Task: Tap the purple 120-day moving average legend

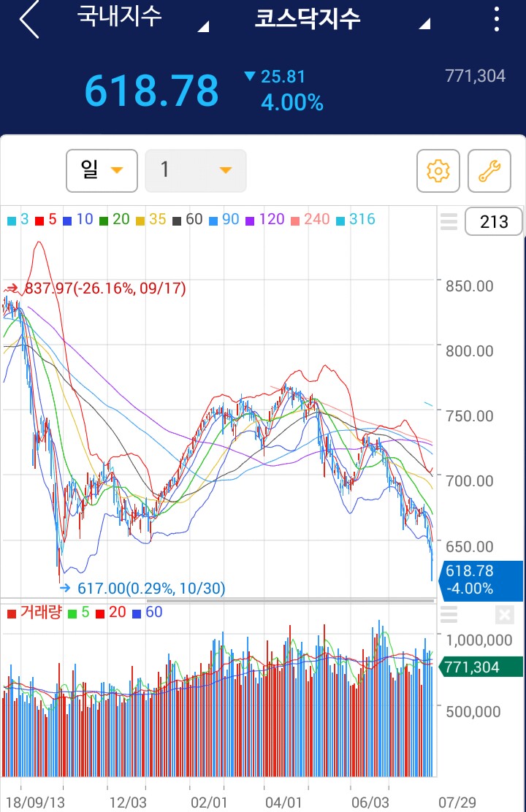Action: (x=264, y=220)
